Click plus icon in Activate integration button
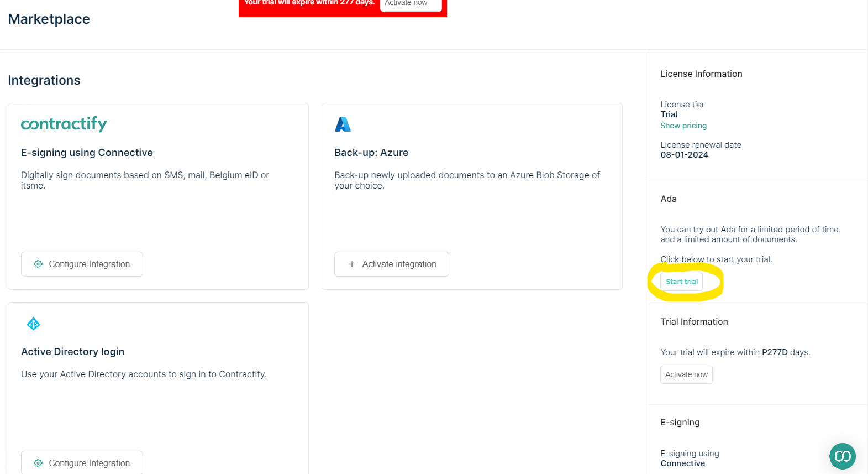This screenshot has height=474, width=868. pyautogui.click(x=352, y=264)
